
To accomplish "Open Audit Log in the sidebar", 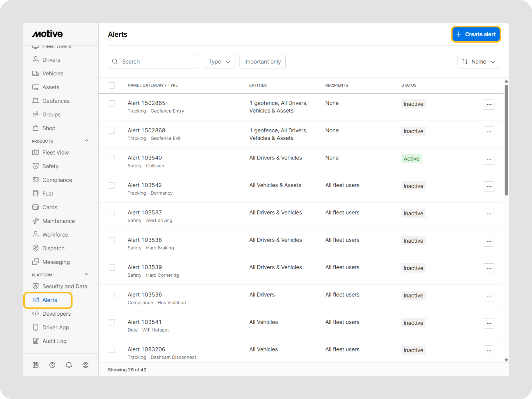I will 54,341.
